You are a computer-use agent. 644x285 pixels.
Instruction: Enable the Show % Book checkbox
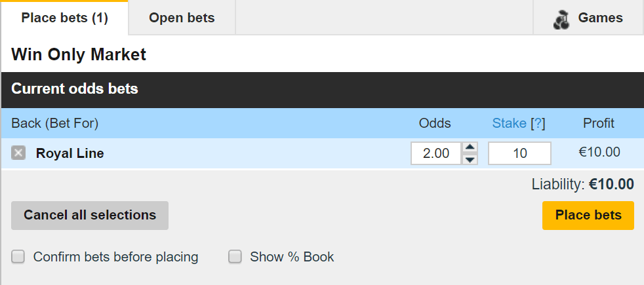point(235,257)
